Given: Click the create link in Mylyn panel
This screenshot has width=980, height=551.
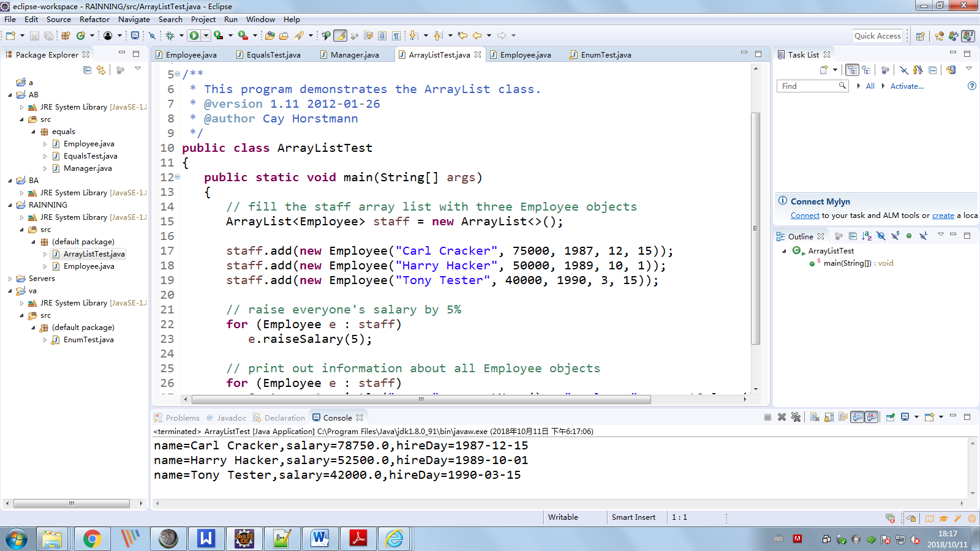Looking at the screenshot, I should [943, 216].
